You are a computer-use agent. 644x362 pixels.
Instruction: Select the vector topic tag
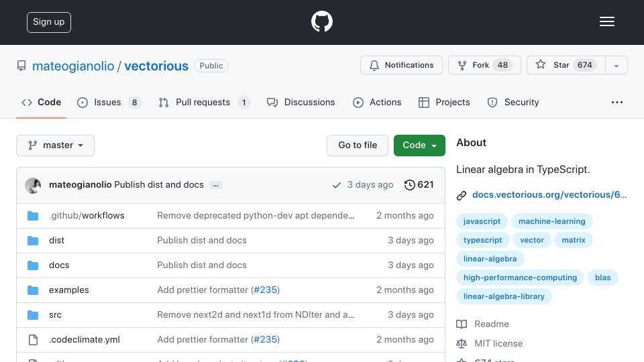(x=532, y=240)
